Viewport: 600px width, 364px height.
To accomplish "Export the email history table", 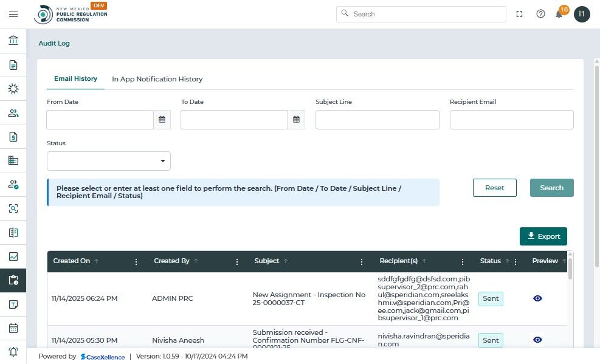I will [x=543, y=236].
